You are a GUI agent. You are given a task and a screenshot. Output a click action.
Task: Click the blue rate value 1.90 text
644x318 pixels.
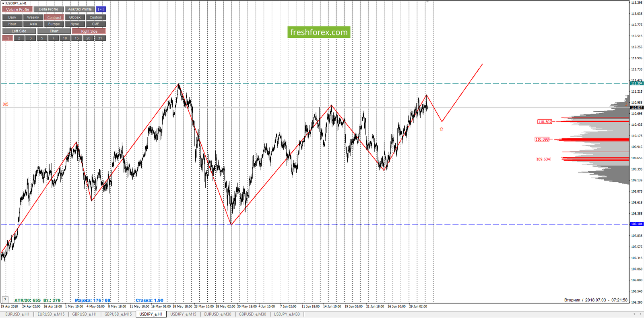tap(159, 300)
